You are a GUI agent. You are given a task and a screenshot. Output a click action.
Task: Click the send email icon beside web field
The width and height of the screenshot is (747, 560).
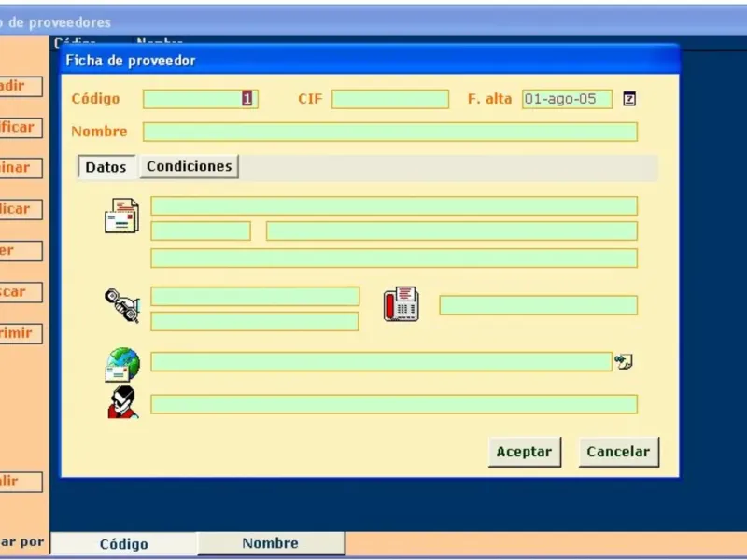point(623,361)
